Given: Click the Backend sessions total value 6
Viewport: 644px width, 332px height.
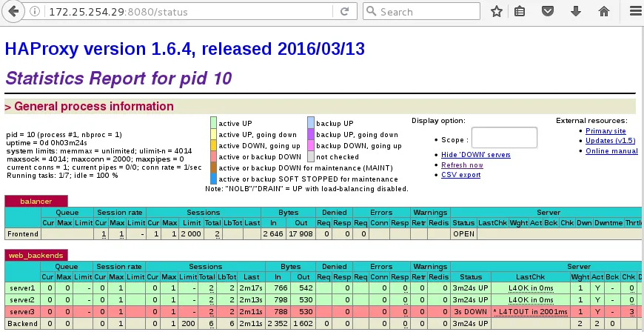Looking at the screenshot, I should (x=211, y=323).
